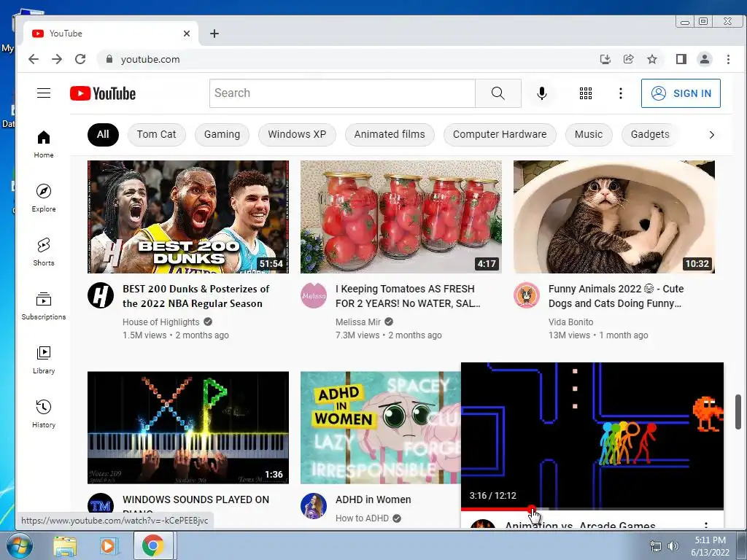The image size is (747, 560).
Task: Open House of Highlights channel avatar
Action: click(x=101, y=295)
